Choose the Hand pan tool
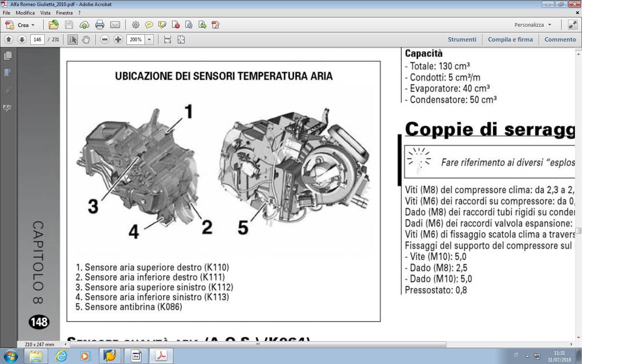Image resolution: width=644 pixels, height=364 pixels. click(86, 40)
